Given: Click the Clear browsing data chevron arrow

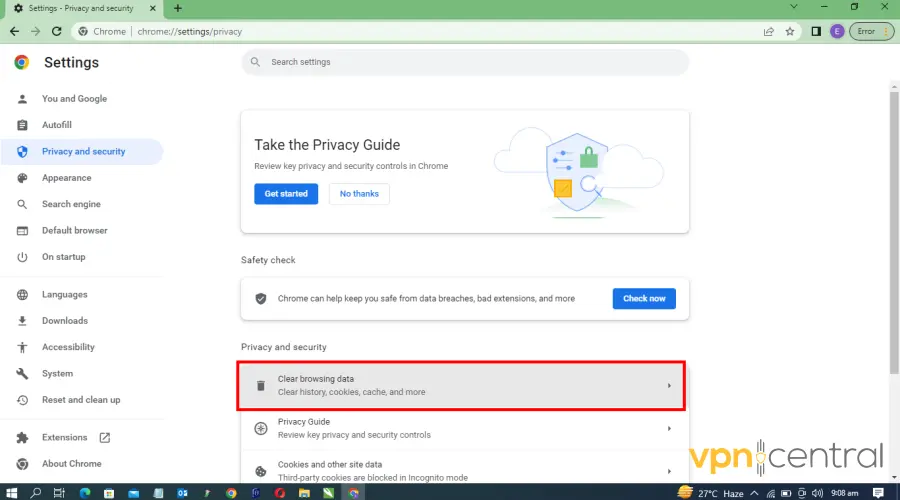Looking at the screenshot, I should (669, 386).
